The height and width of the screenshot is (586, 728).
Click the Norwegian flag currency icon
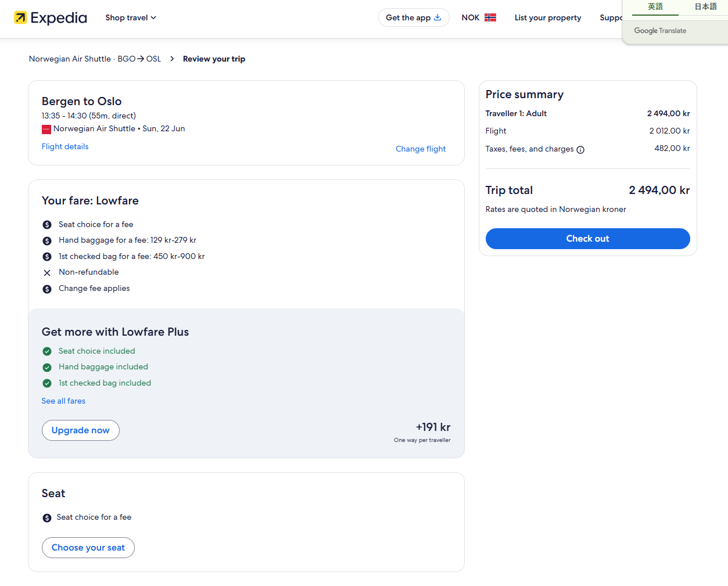click(x=490, y=17)
